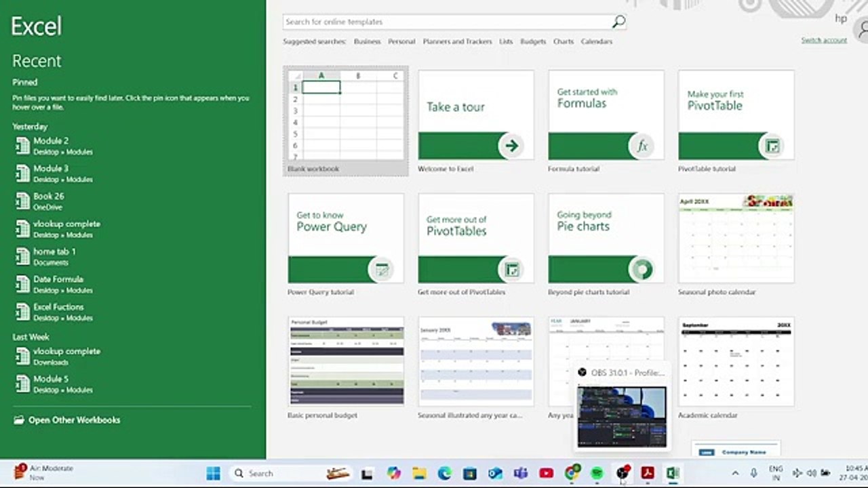The height and width of the screenshot is (488, 868).
Task: Open the Basic personal budget template
Action: pyautogui.click(x=346, y=369)
